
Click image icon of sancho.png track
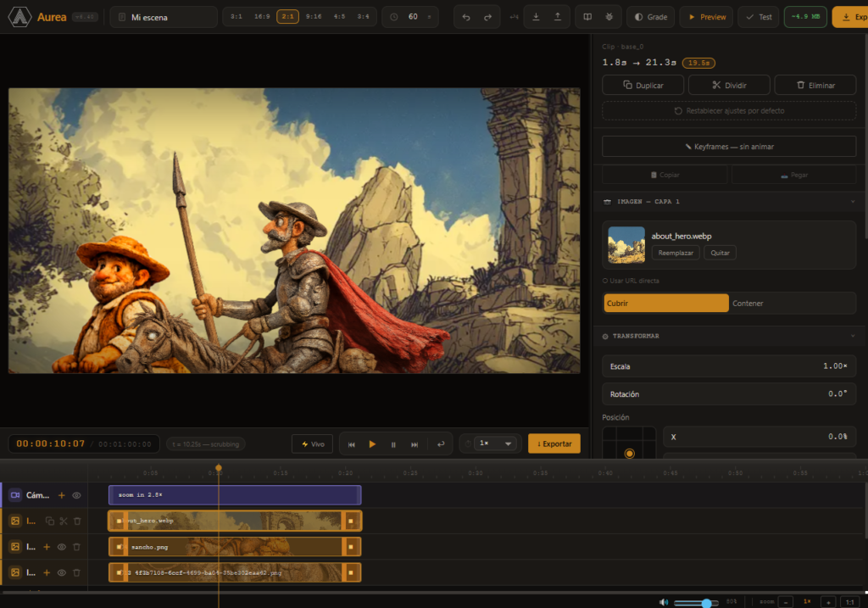pos(15,547)
